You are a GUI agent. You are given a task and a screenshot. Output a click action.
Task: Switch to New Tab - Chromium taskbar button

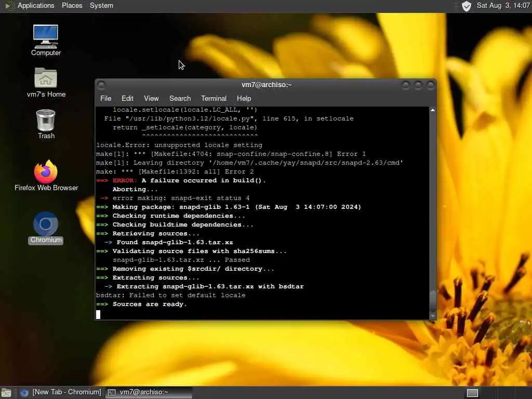61,392
